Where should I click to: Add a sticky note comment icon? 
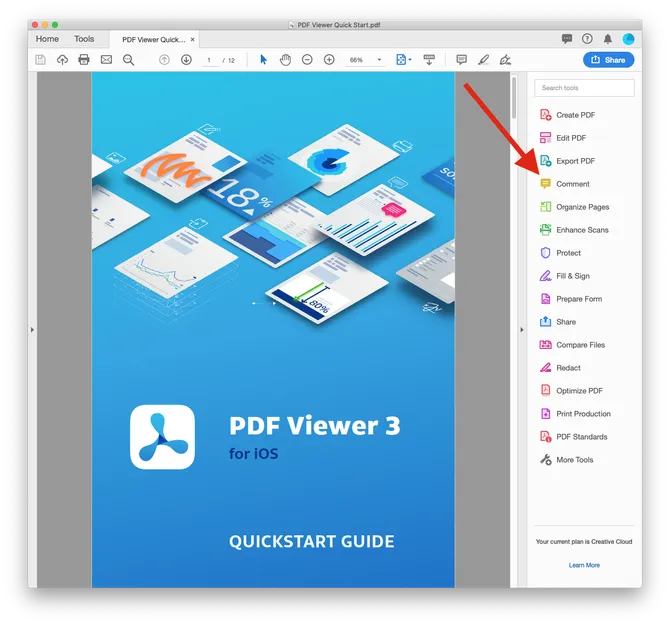click(461, 60)
